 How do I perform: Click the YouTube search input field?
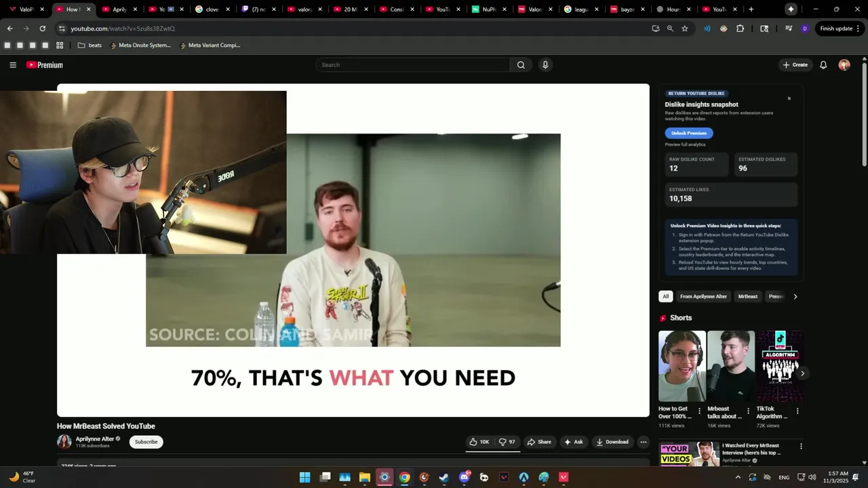pyautogui.click(x=412, y=65)
